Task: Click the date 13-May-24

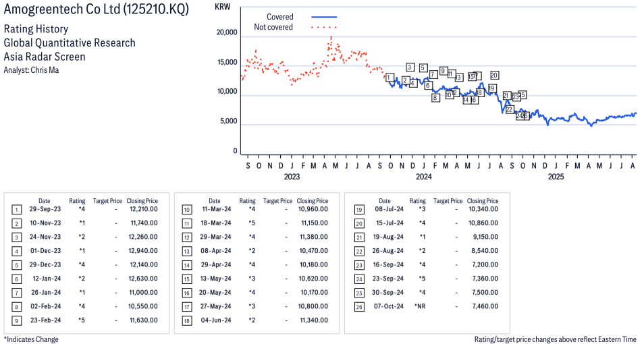Action: point(215,279)
